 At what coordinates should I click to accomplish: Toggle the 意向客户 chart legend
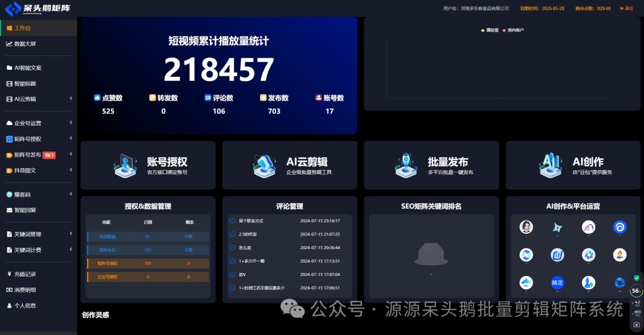point(513,30)
